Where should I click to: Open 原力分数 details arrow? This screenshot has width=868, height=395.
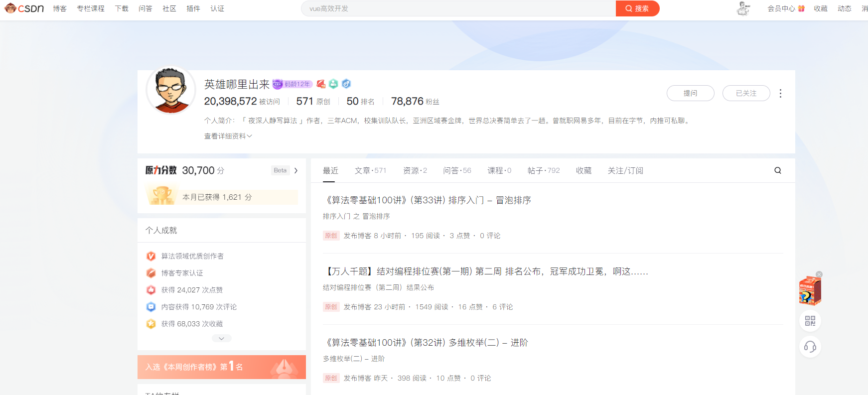point(296,170)
